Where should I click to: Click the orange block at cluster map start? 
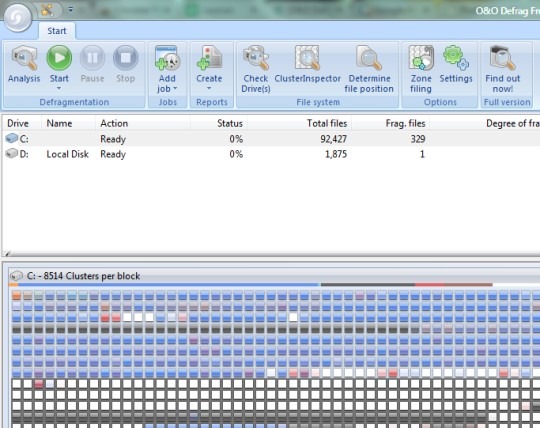click(17, 295)
